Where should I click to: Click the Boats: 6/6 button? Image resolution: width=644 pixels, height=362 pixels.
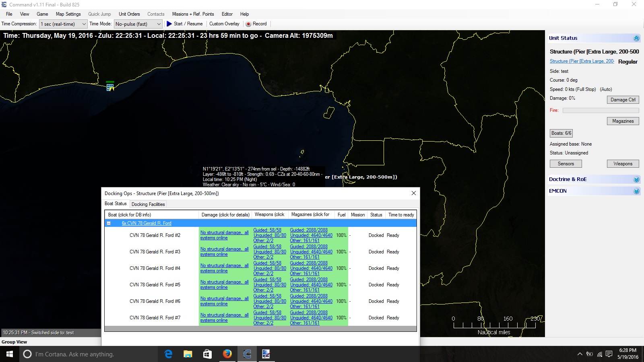click(x=561, y=133)
